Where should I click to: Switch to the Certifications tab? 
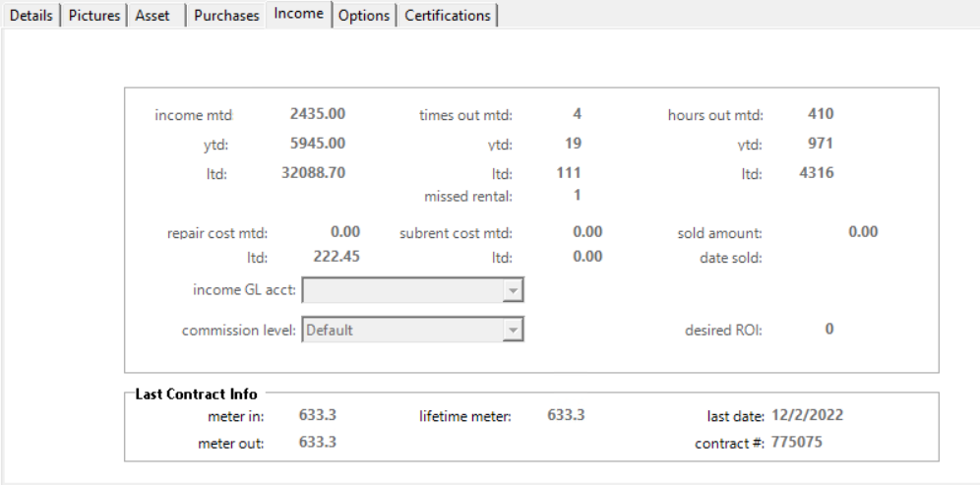[448, 16]
